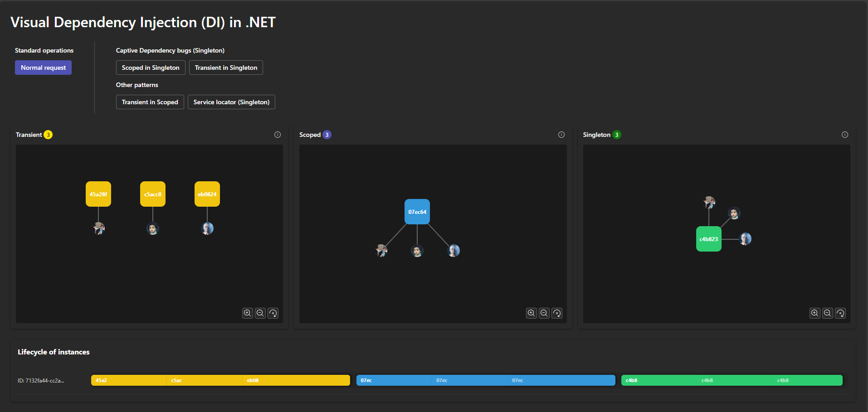Trigger Service locator (Singleton) pattern
Viewport: 868px width, 412px height.
click(231, 102)
